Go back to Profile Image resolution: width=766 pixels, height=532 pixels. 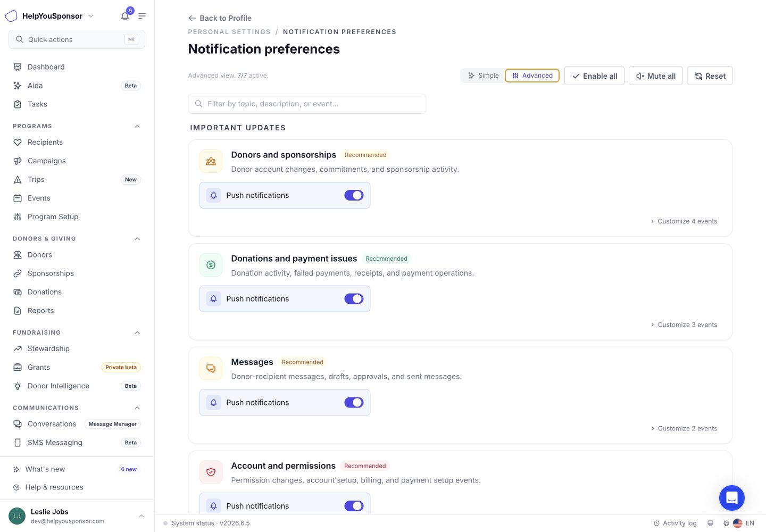tap(220, 18)
